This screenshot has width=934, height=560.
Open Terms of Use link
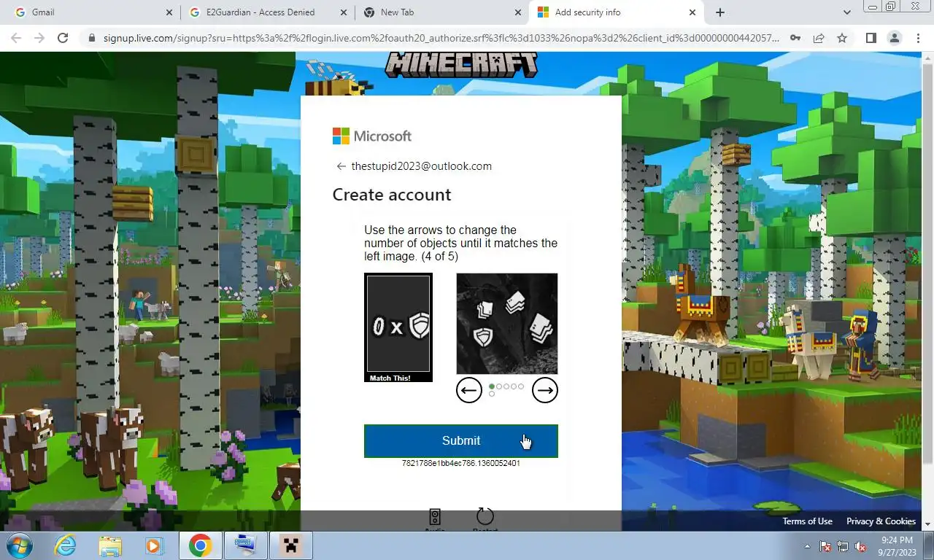coord(807,521)
